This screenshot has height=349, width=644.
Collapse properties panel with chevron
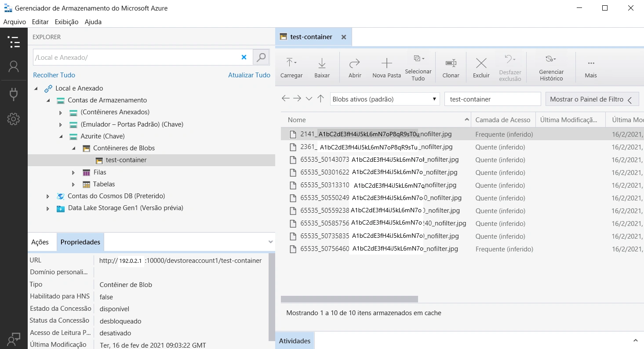pos(270,242)
